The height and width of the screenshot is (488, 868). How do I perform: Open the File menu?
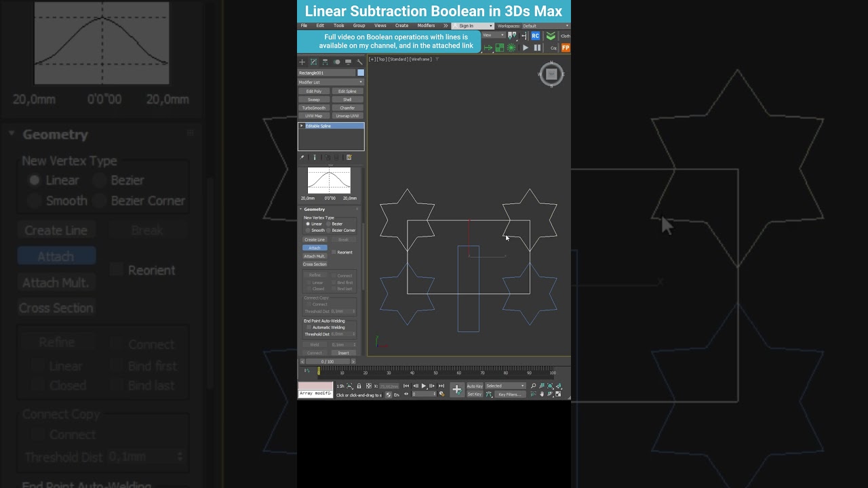pyautogui.click(x=304, y=26)
